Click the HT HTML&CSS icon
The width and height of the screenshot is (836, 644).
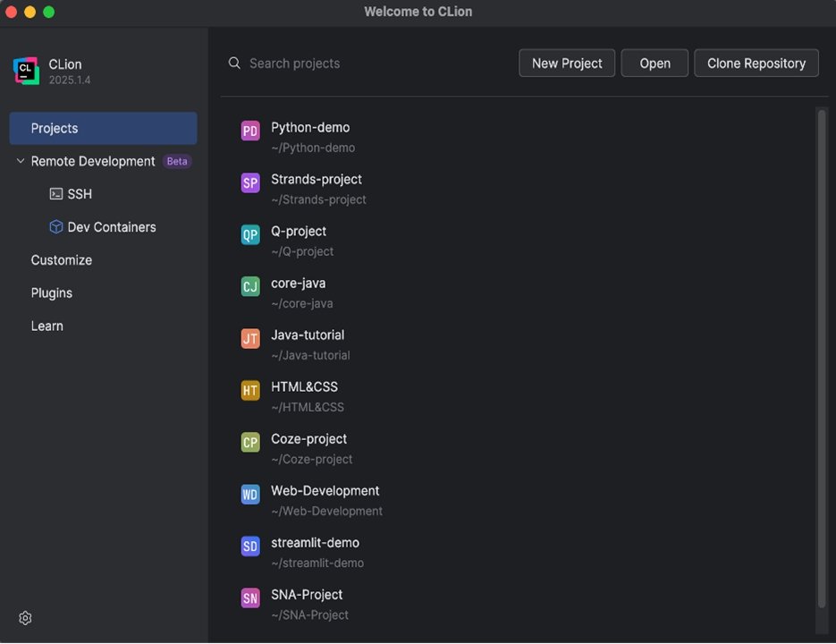[250, 391]
